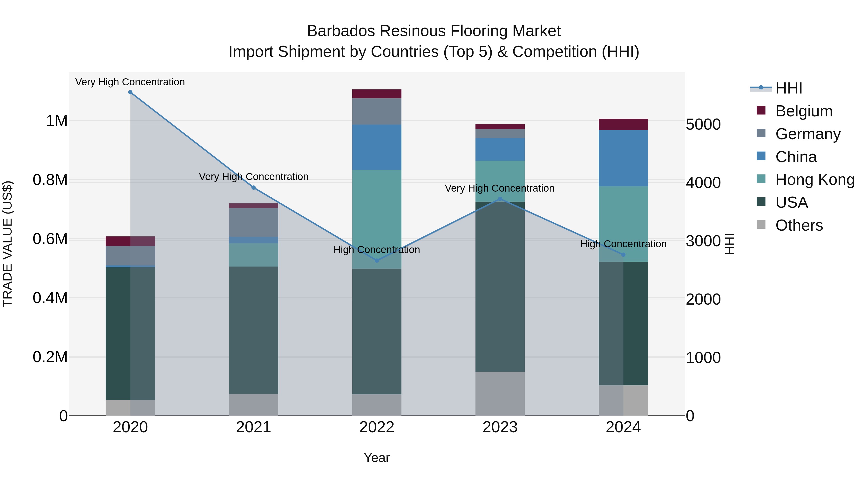The image size is (868, 488).
Task: Click the chart title 'Barbados Resinous Flooring Market'
Action: [x=434, y=31]
